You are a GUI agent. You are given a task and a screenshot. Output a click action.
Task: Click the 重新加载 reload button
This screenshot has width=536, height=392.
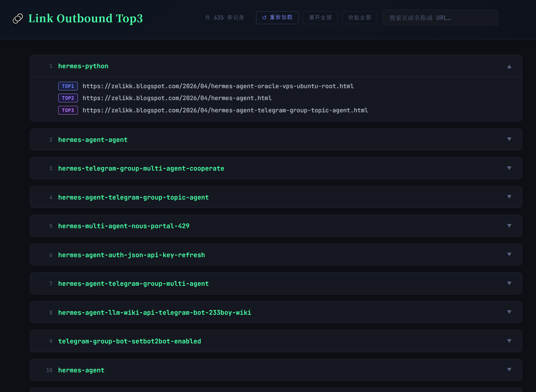coord(277,18)
